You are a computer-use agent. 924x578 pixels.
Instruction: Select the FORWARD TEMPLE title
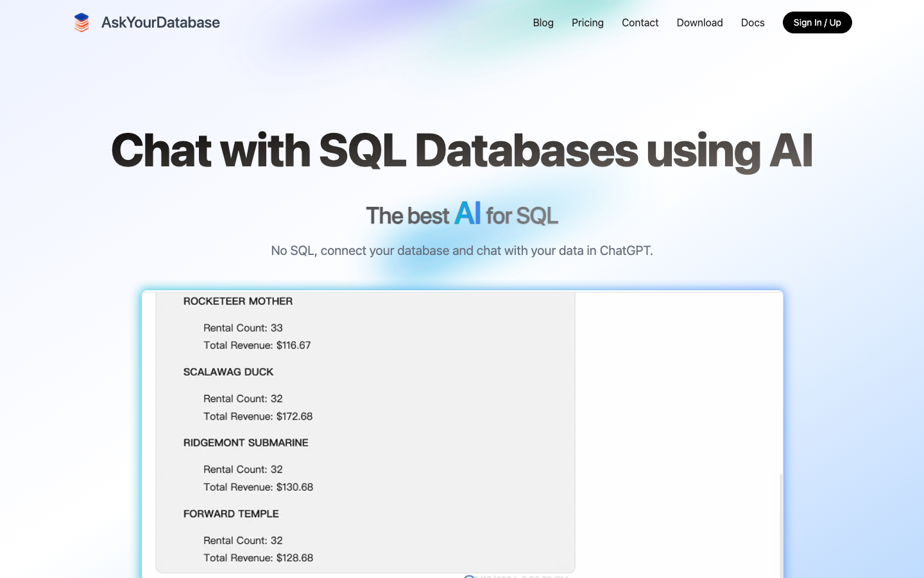[x=231, y=514]
